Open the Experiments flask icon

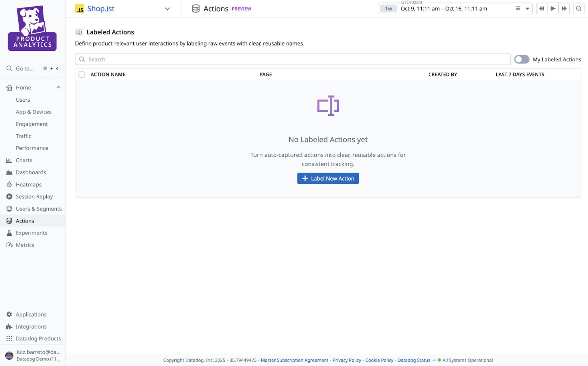coord(9,233)
